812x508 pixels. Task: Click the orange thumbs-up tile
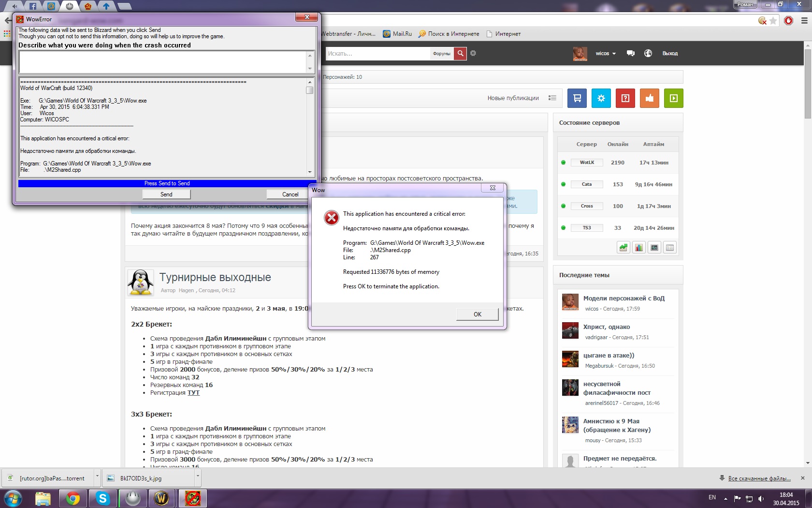(x=649, y=98)
